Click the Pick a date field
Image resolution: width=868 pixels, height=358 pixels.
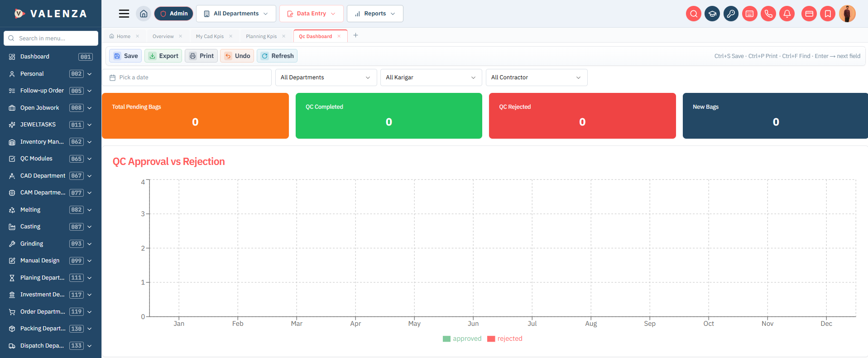(x=187, y=77)
